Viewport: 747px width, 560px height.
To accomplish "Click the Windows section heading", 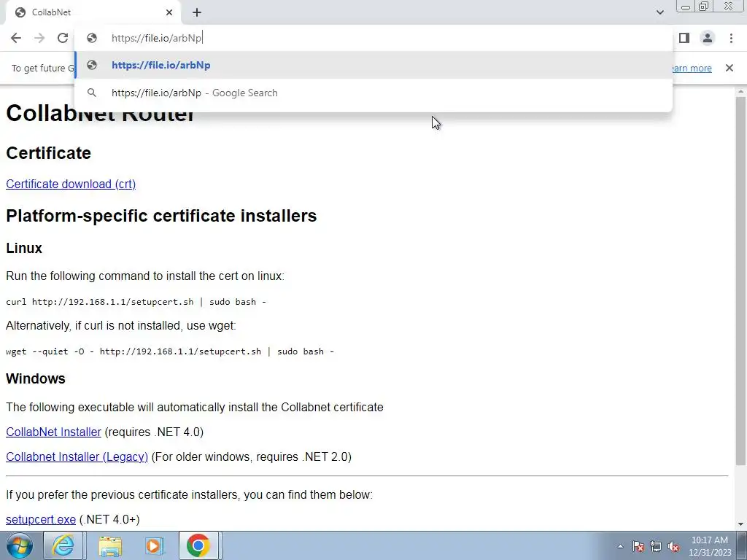I will [36, 378].
